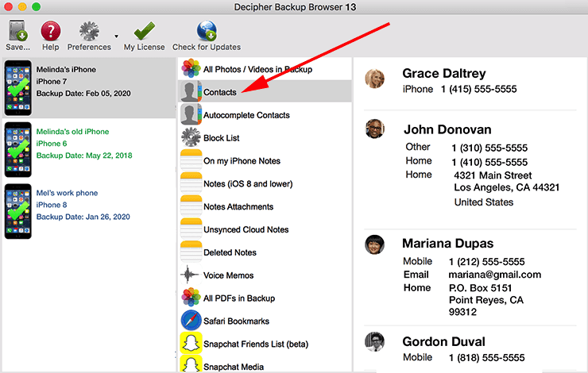Click the Block List gear icon

191,137
